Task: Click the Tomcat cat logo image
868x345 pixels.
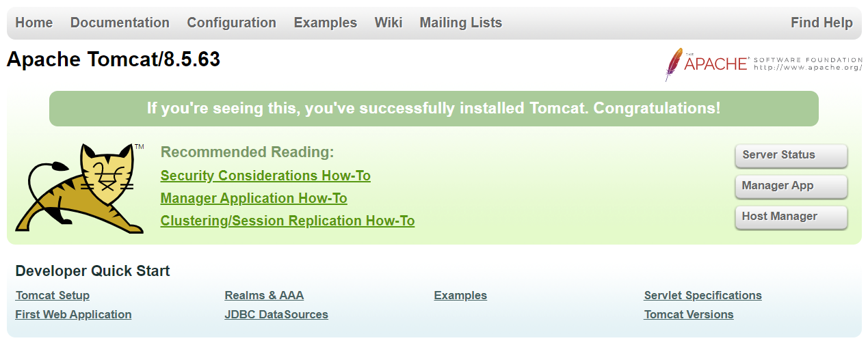Action: [80, 189]
